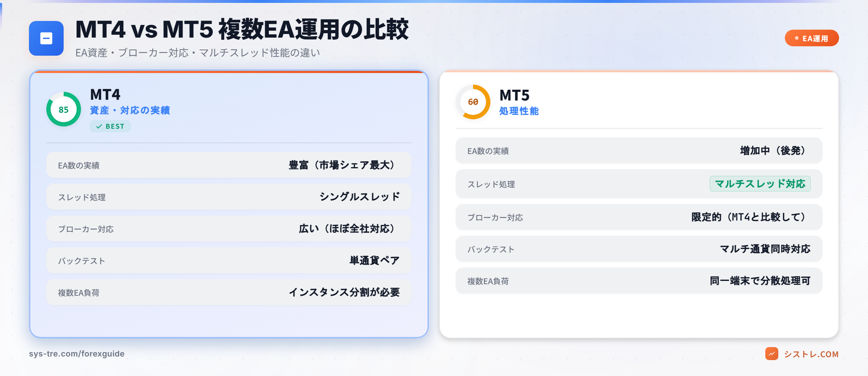Image resolution: width=868 pixels, height=376 pixels.
Task: Click the MT4 score ring showing 85
Action: tap(64, 110)
